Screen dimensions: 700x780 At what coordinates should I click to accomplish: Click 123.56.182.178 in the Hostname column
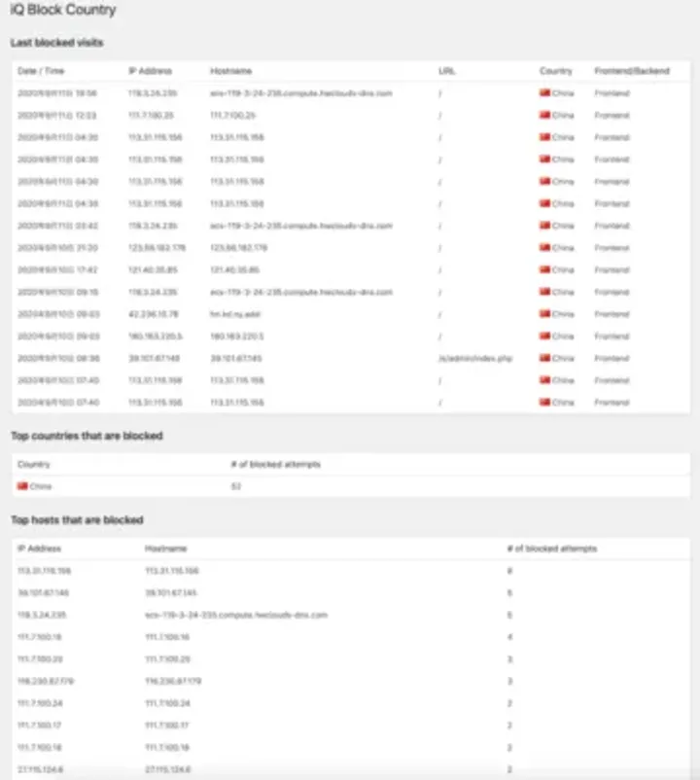point(238,248)
